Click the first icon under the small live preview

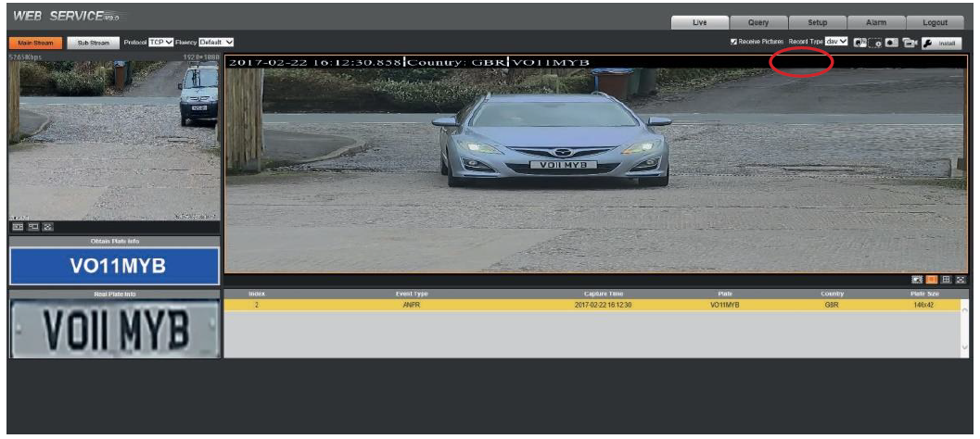19,227
